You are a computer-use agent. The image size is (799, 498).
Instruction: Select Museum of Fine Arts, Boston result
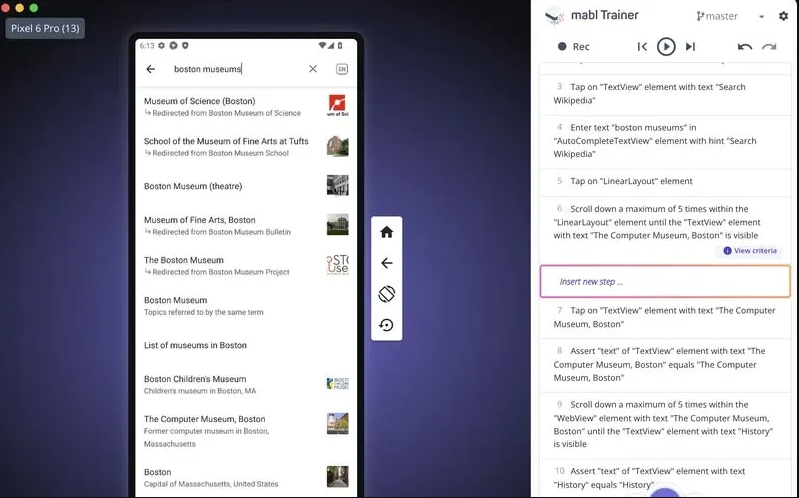click(246, 225)
